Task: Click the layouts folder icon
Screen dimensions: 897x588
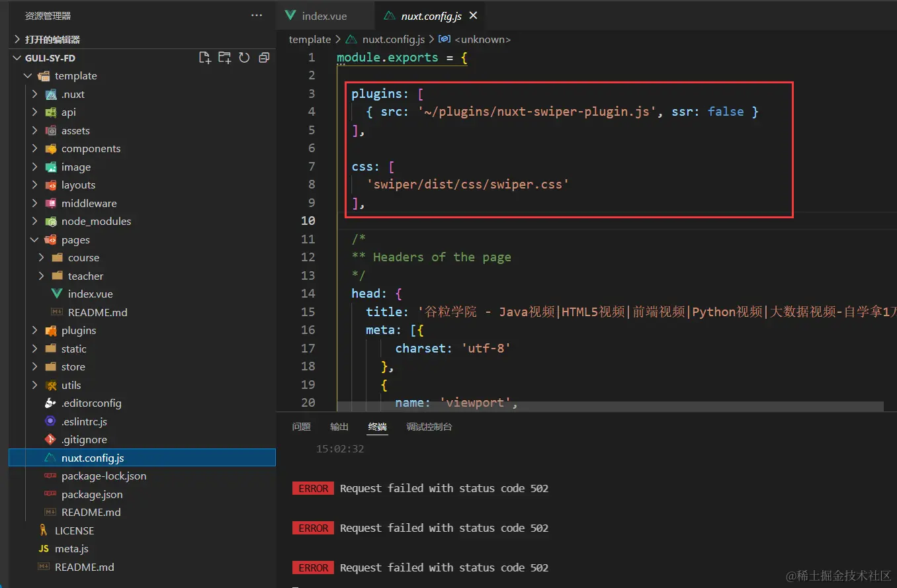Action: click(x=50, y=185)
